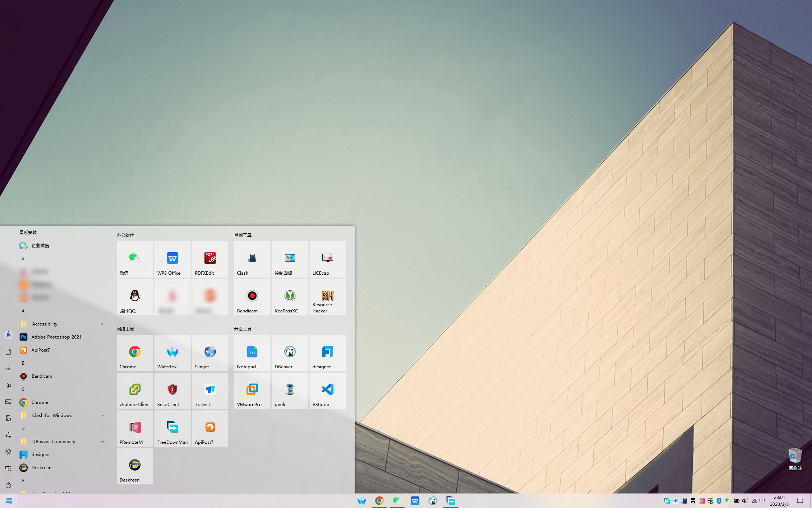
Task: Open the Bandicam tile in 其他工具 group
Action: (252, 297)
